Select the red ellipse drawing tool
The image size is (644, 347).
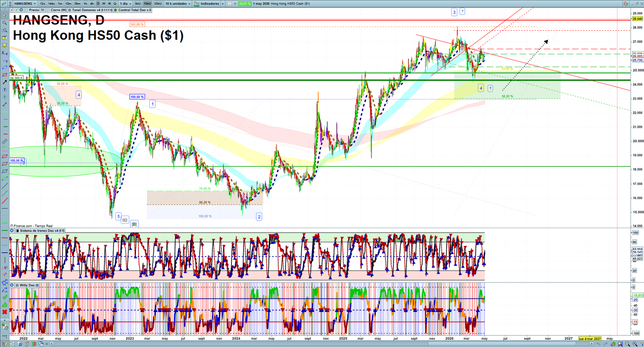(5, 156)
